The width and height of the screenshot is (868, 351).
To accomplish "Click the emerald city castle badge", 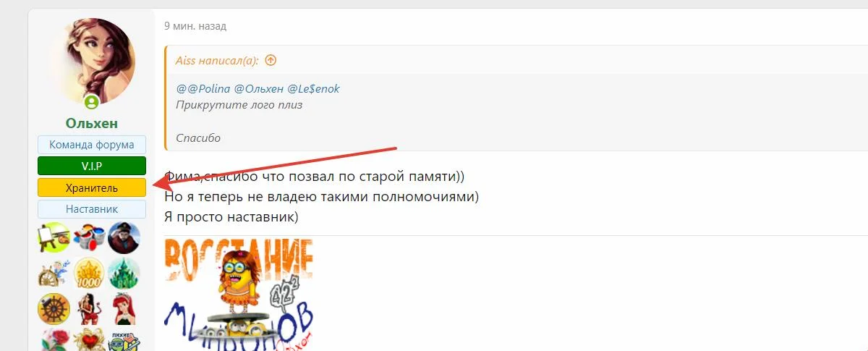I will click(x=124, y=274).
